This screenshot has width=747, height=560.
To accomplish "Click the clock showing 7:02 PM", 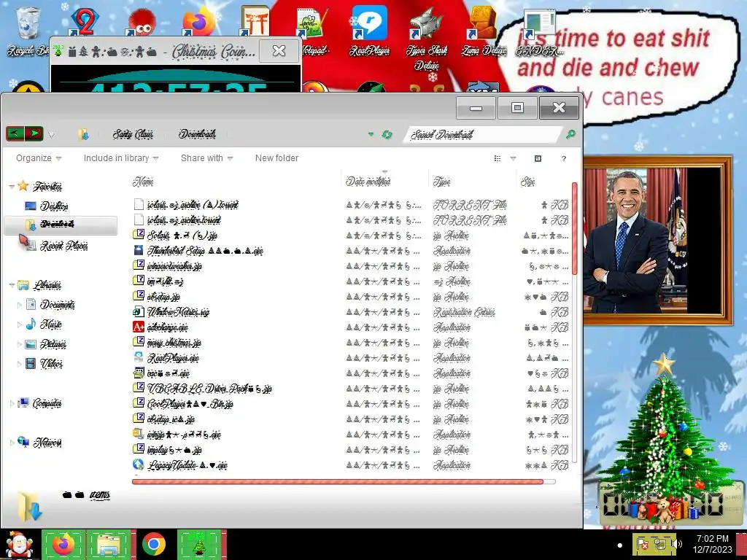I will (x=712, y=544).
